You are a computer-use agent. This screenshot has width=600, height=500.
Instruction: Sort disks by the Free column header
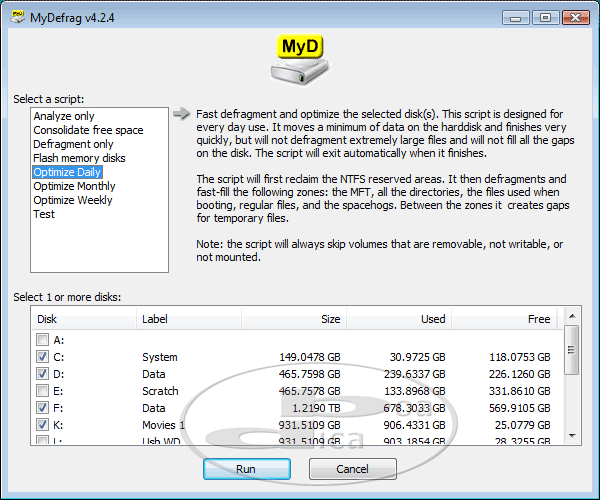[x=539, y=319]
